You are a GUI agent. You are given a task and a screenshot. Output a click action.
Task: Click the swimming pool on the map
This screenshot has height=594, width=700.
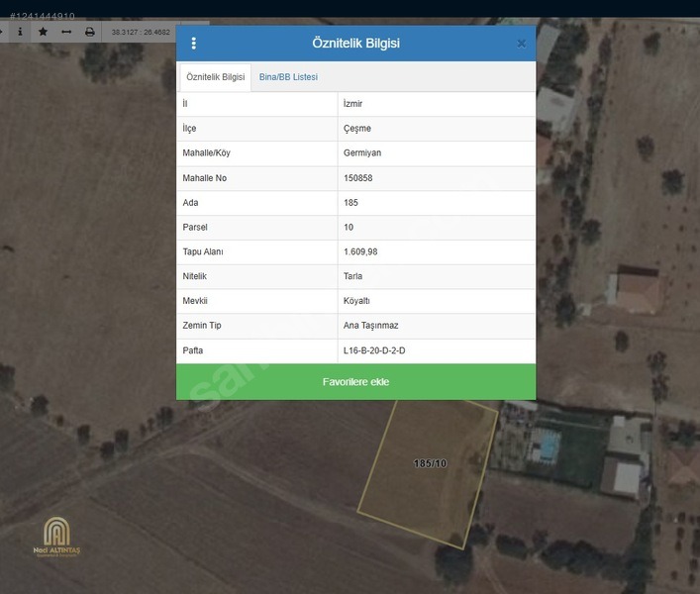point(548,445)
